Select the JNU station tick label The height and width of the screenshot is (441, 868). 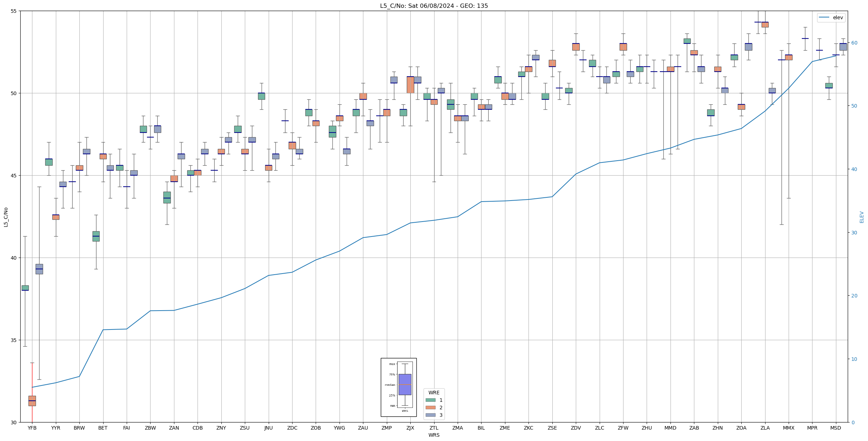tap(268, 428)
